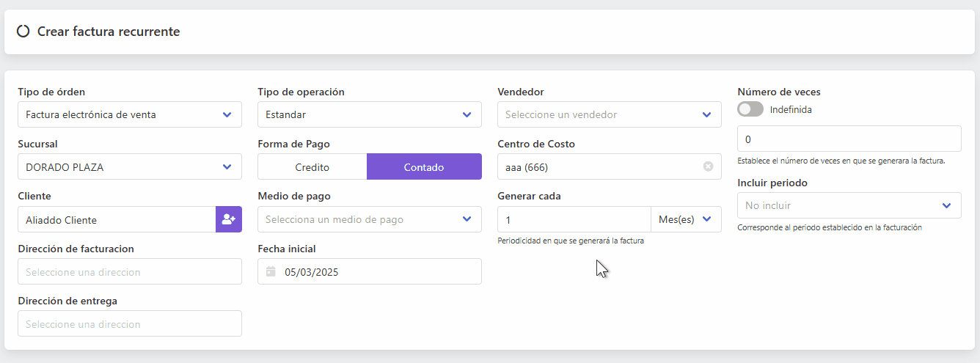Screen dimensions: 980x363
Task: Change the Mes(es) period unit dropdown
Action: [x=686, y=219]
